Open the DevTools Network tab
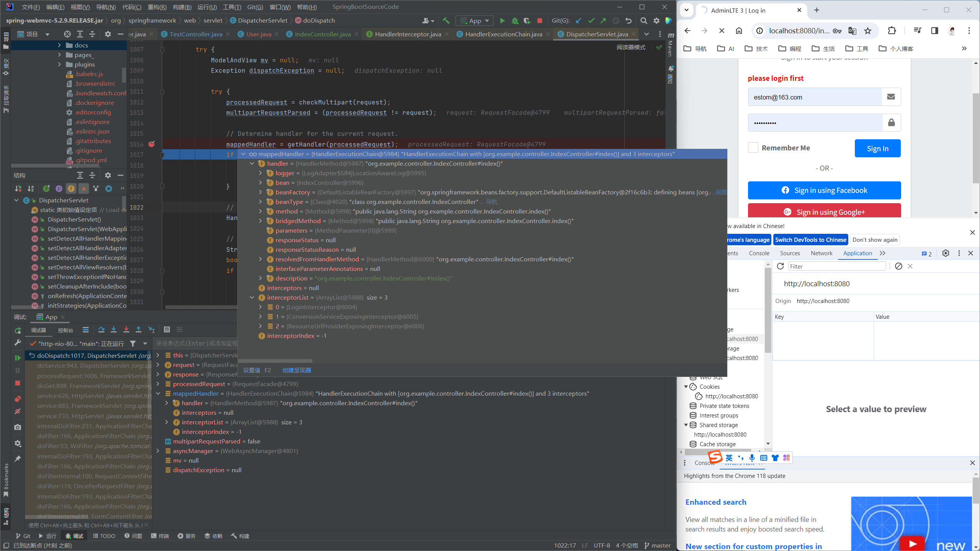Viewport: 980px width, 551px height. coord(821,253)
